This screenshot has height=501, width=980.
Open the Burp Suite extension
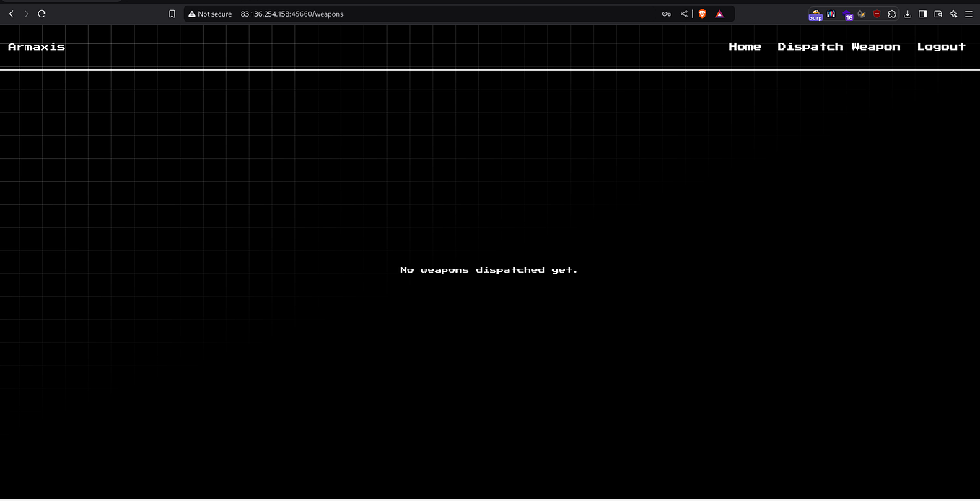815,14
